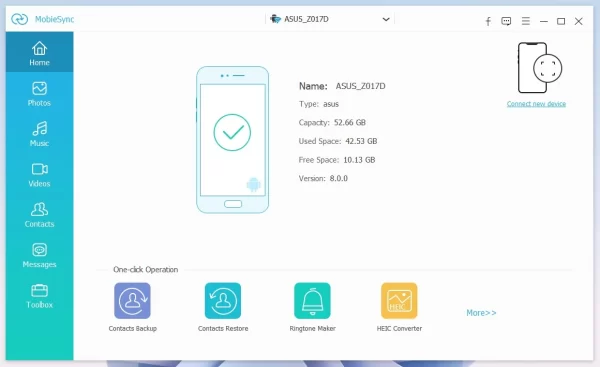This screenshot has width=600, height=367.
Task: Click the One-click Operation heading
Action: pyautogui.click(x=145, y=269)
